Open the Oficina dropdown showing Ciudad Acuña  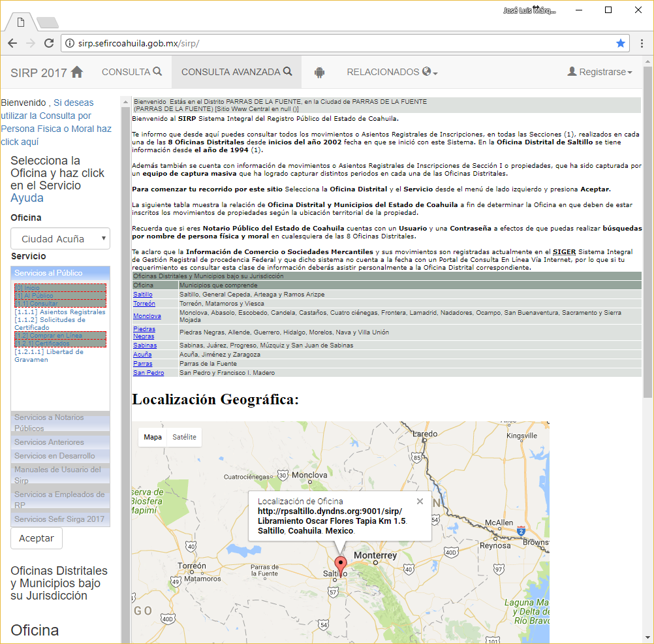[x=60, y=239]
